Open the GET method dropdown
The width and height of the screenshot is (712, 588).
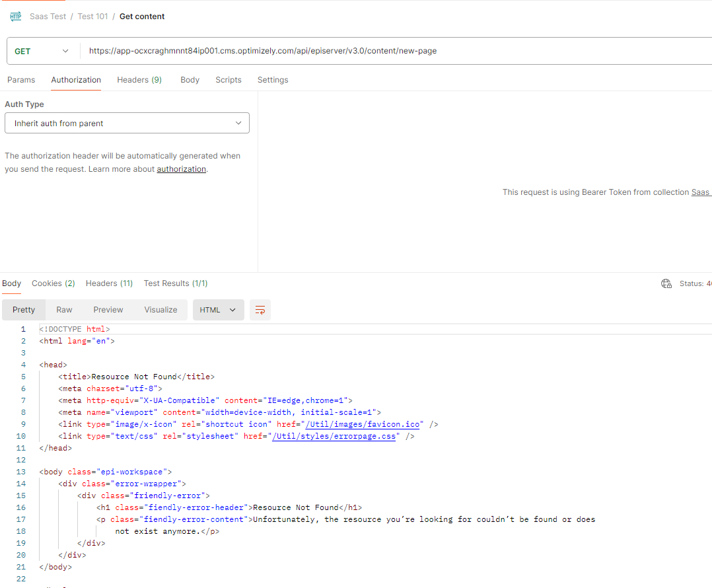[41, 51]
